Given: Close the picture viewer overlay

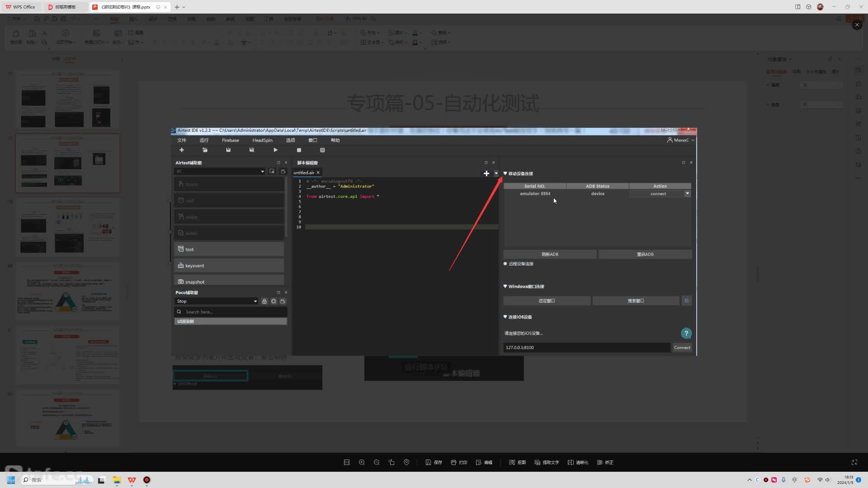Looking at the screenshot, I should click(857, 25).
